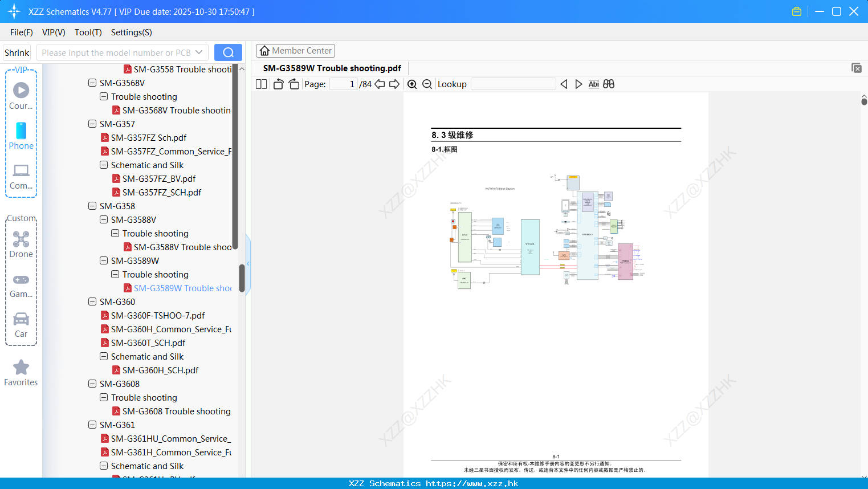
Task: Open the VIP(V) menu
Action: tap(54, 32)
